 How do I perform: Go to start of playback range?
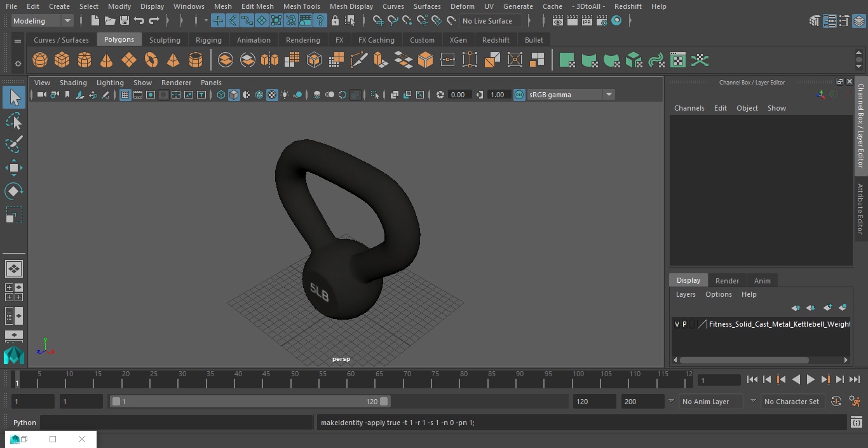tap(752, 379)
